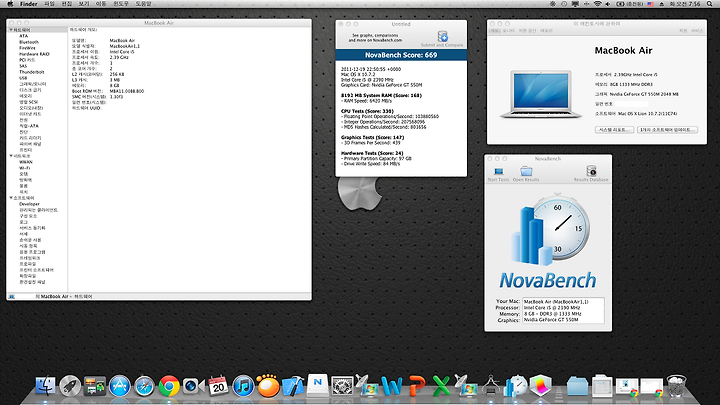
Task: Select FireWire in hardware list
Action: tap(27, 48)
